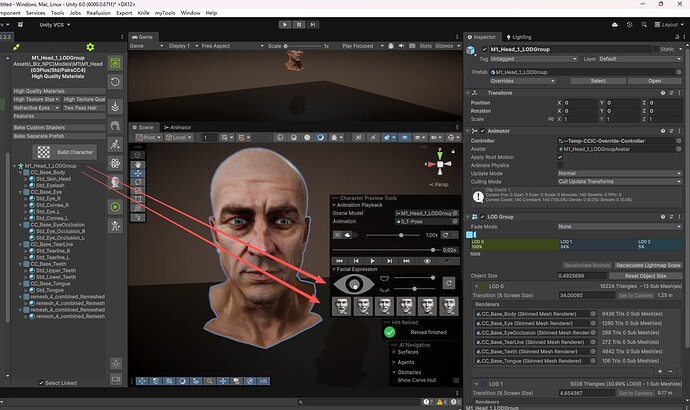690x410 pixels.
Task: Open the prefab Overrides dropdown
Action: pyautogui.click(x=523, y=81)
